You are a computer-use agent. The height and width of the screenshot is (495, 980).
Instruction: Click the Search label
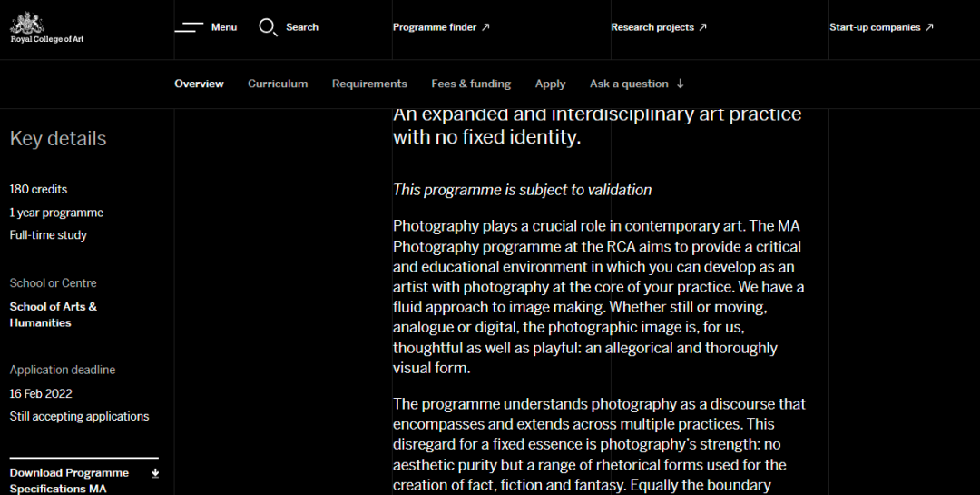pyautogui.click(x=302, y=27)
